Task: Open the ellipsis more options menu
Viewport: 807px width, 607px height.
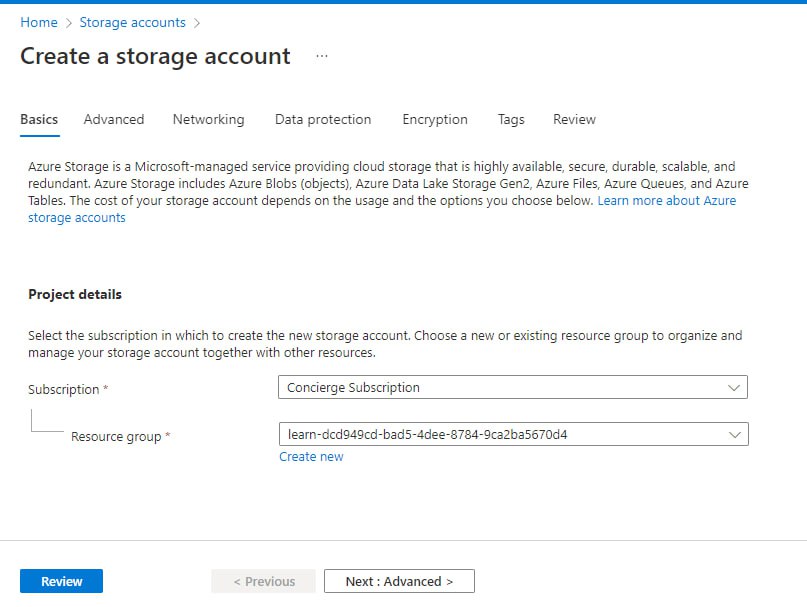Action: (x=321, y=56)
